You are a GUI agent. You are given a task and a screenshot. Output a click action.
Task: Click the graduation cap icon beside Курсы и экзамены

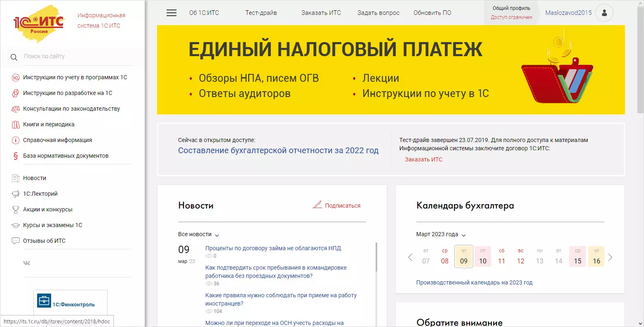(x=16, y=225)
